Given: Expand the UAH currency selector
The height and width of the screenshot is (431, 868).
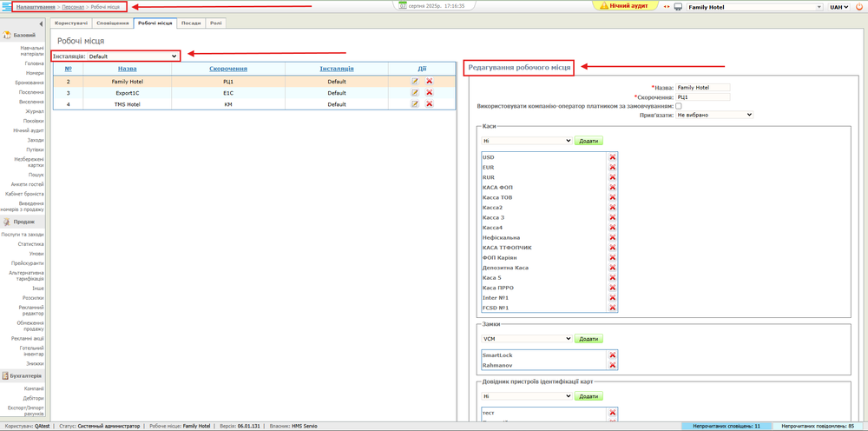Looking at the screenshot, I should click(x=839, y=6).
